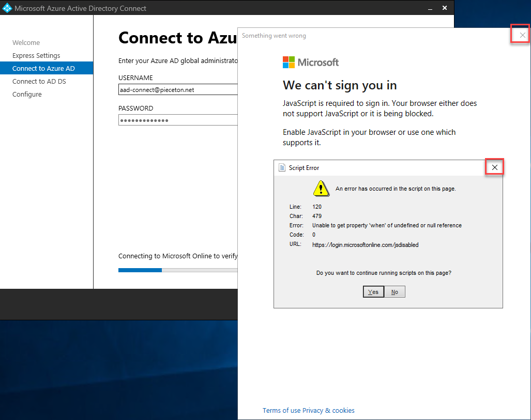531x420 pixels.
Task: Click 'Enable JavaScript in your browser' paragraph
Action: pyautogui.click(x=369, y=137)
